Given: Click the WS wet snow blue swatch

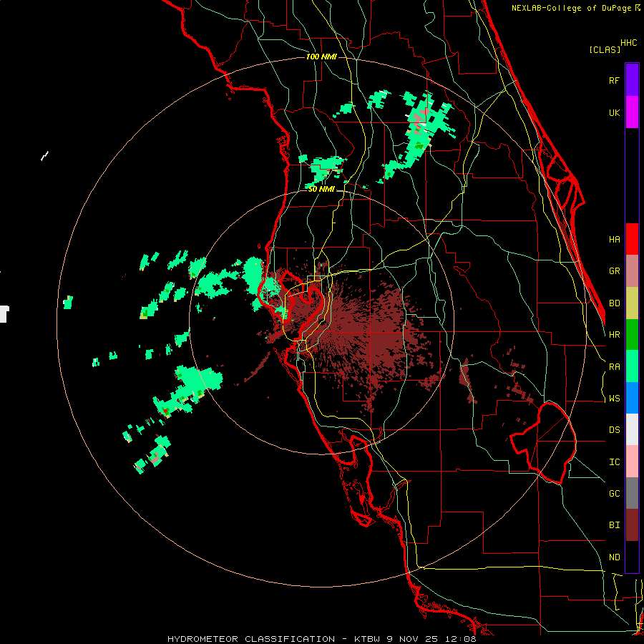Looking at the screenshot, I should pos(632,398).
